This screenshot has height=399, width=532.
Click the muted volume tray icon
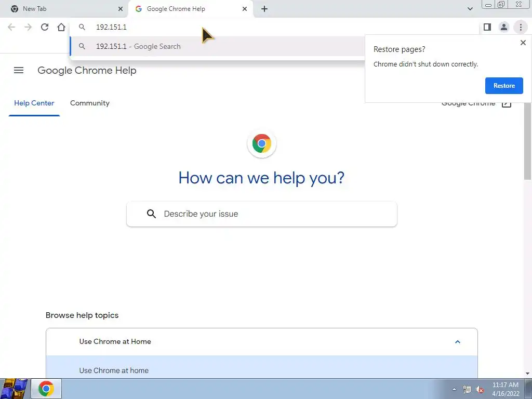[x=480, y=390]
